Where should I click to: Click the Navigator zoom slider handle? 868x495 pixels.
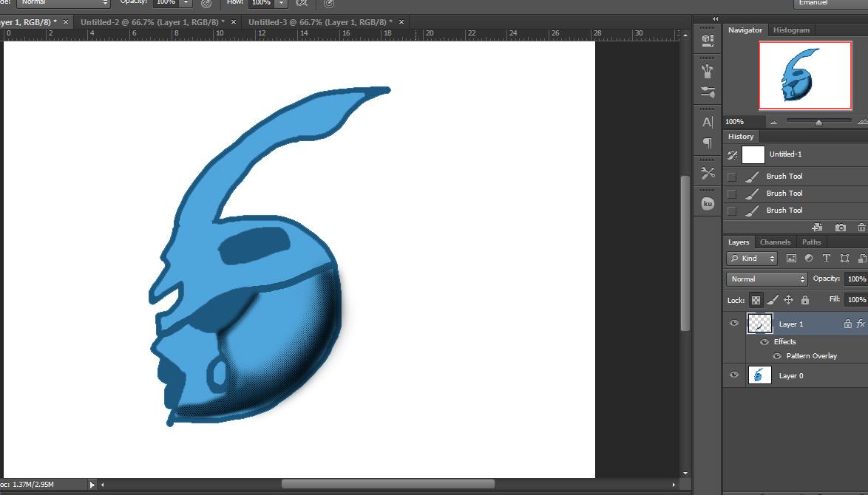[x=818, y=123]
